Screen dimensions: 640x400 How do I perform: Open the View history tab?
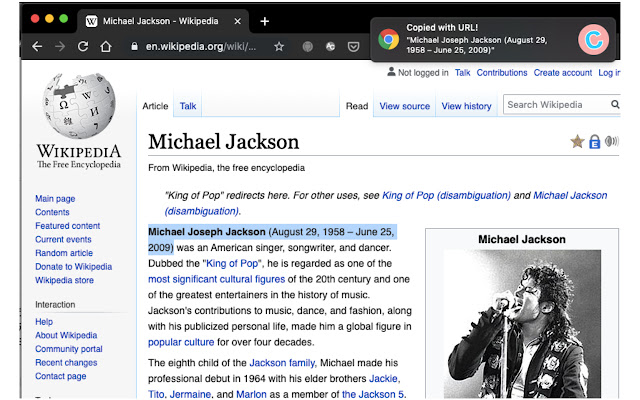point(466,106)
